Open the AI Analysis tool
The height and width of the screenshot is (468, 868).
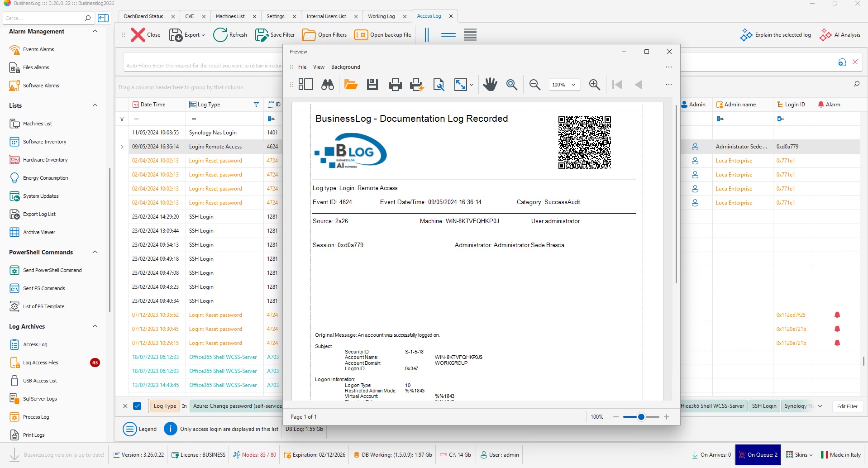840,35
